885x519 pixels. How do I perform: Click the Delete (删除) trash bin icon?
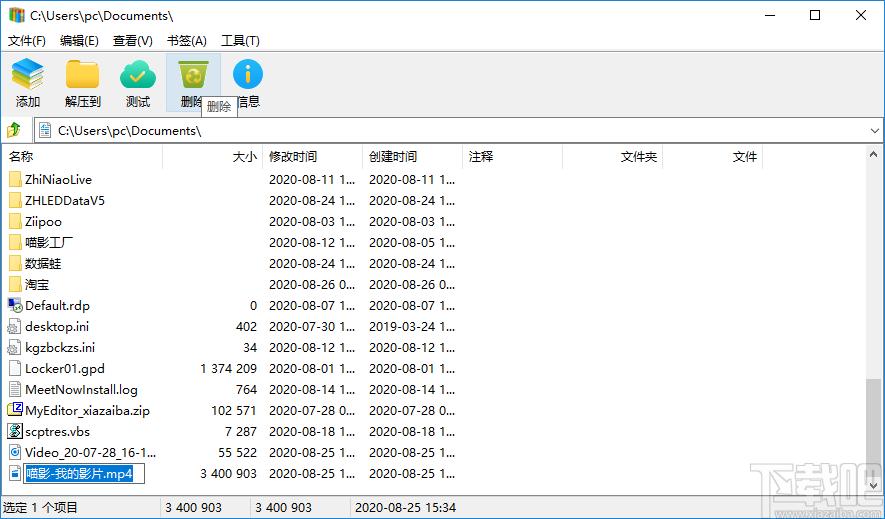pyautogui.click(x=193, y=74)
